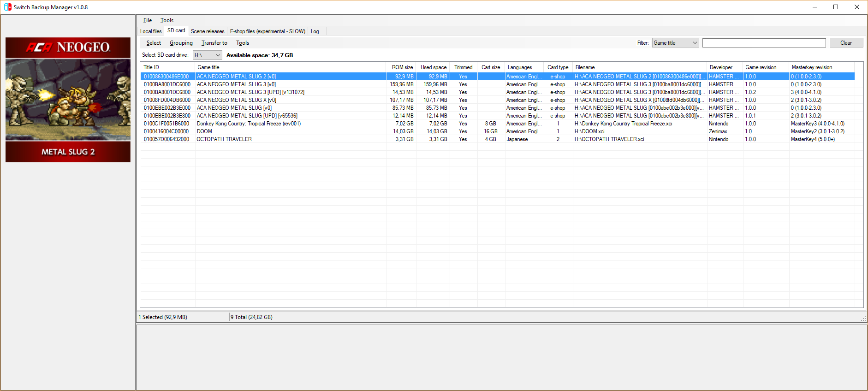Viewport: 868px width, 391px height.
Task: Click the 9 Total (24,82 GB) status
Action: tap(251, 317)
